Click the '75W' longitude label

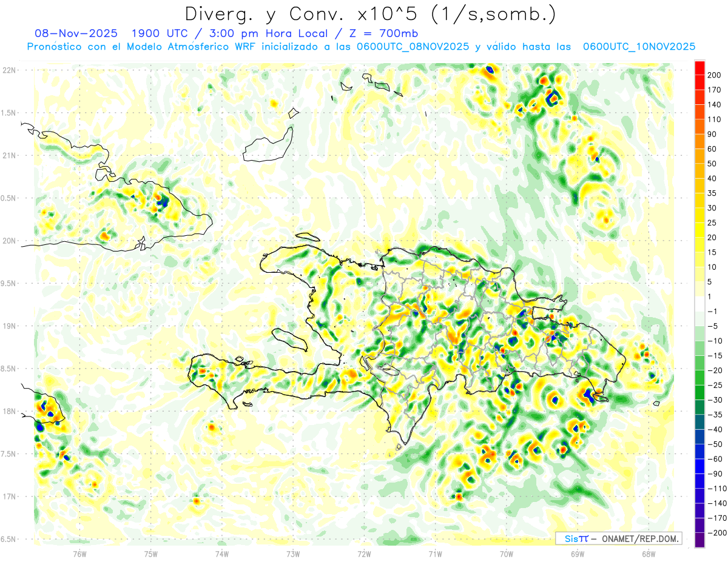click(x=151, y=554)
